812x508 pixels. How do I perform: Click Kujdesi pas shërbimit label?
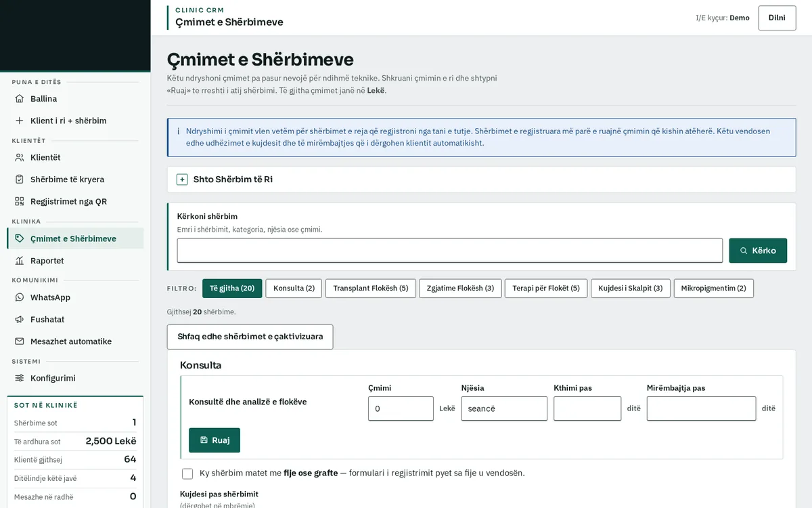coord(219,494)
